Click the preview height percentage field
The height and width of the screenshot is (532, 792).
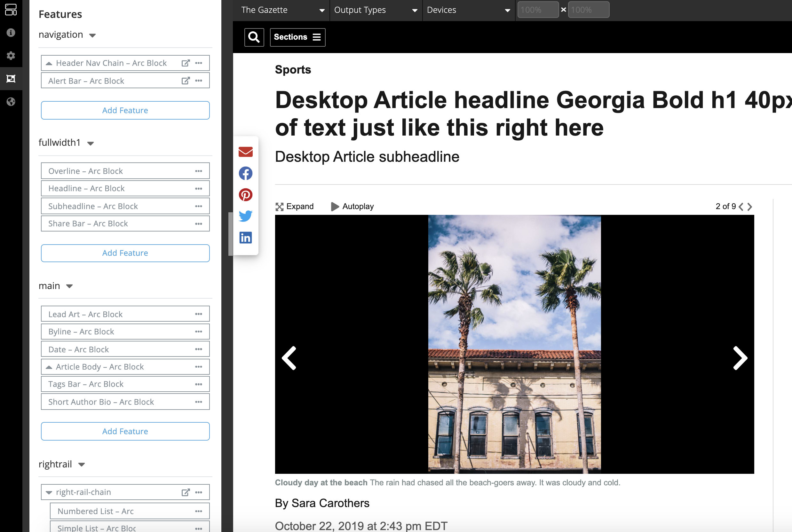[589, 10]
